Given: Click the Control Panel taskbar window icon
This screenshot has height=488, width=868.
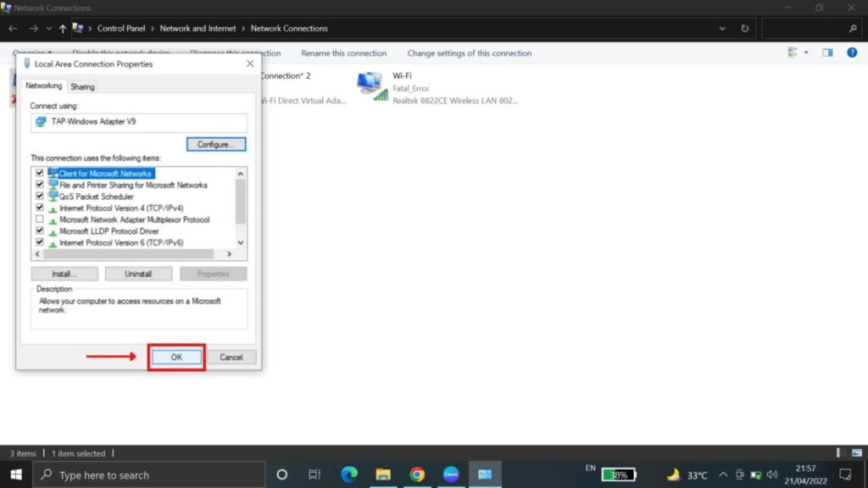Looking at the screenshot, I should [x=485, y=474].
